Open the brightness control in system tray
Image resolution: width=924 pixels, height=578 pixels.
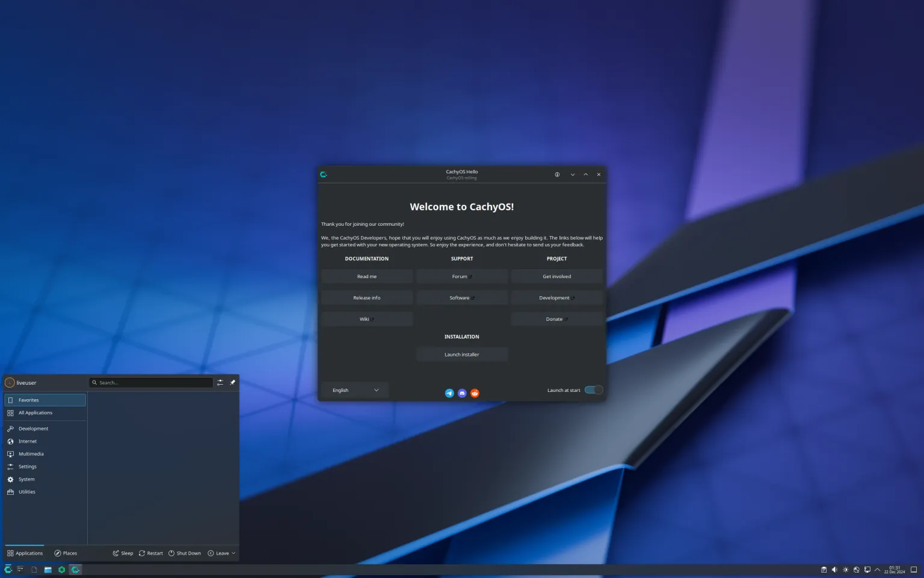(x=845, y=570)
